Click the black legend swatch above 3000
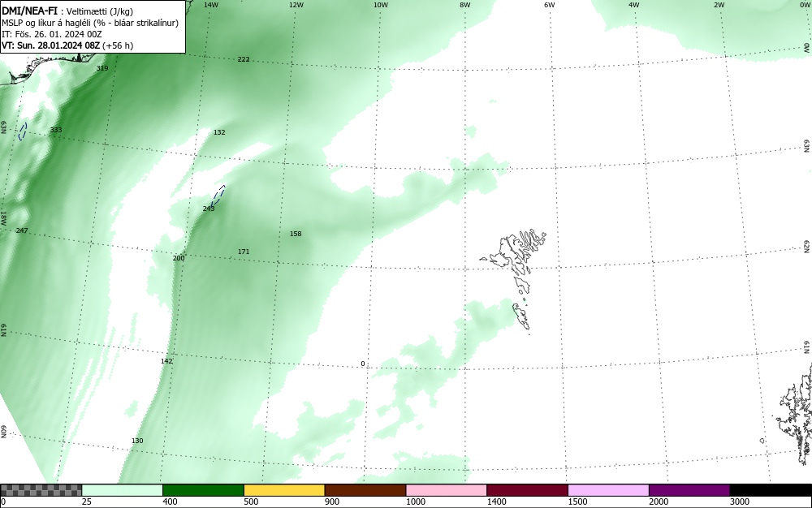Viewport: 812px width, 508px height. [771, 490]
